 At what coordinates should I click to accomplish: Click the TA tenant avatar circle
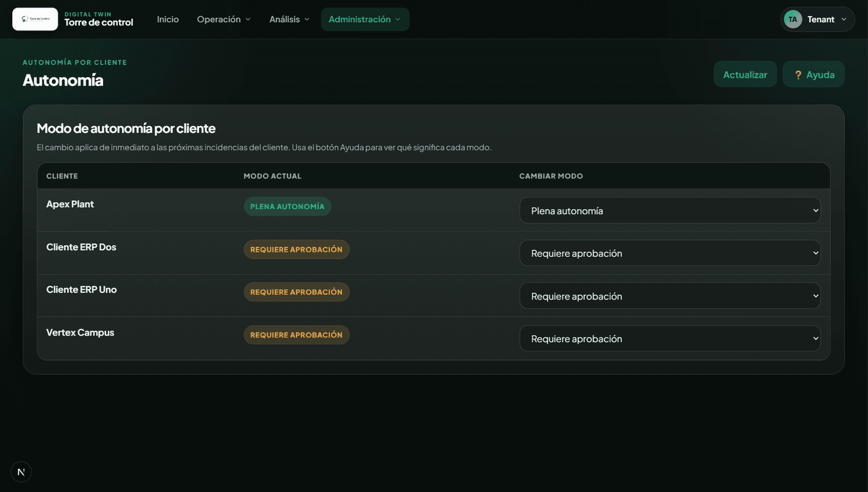(793, 19)
